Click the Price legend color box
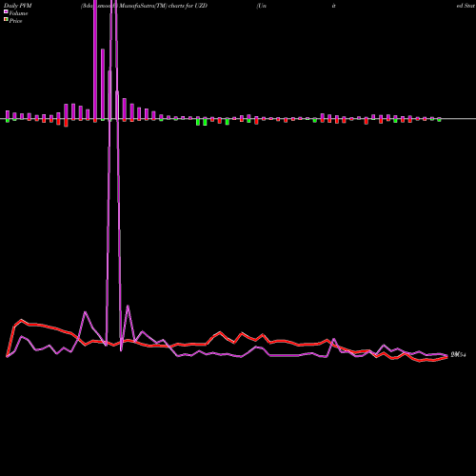 [6, 20]
